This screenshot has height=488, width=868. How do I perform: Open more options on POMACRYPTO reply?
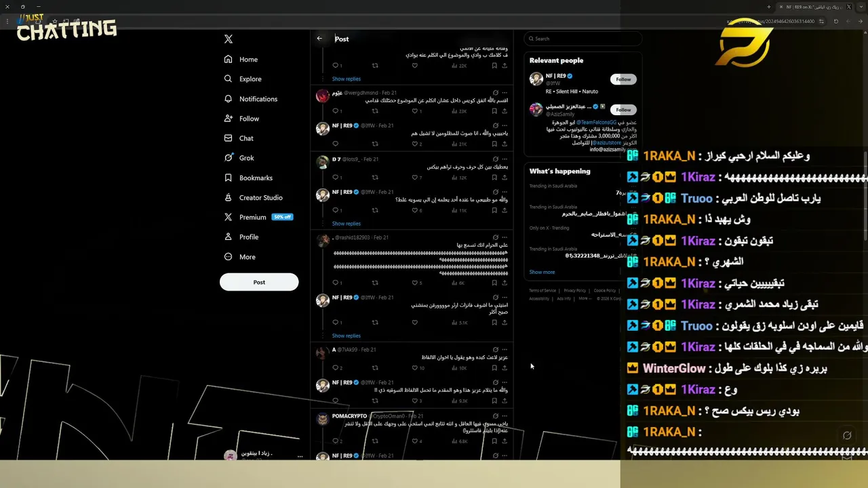505,416
